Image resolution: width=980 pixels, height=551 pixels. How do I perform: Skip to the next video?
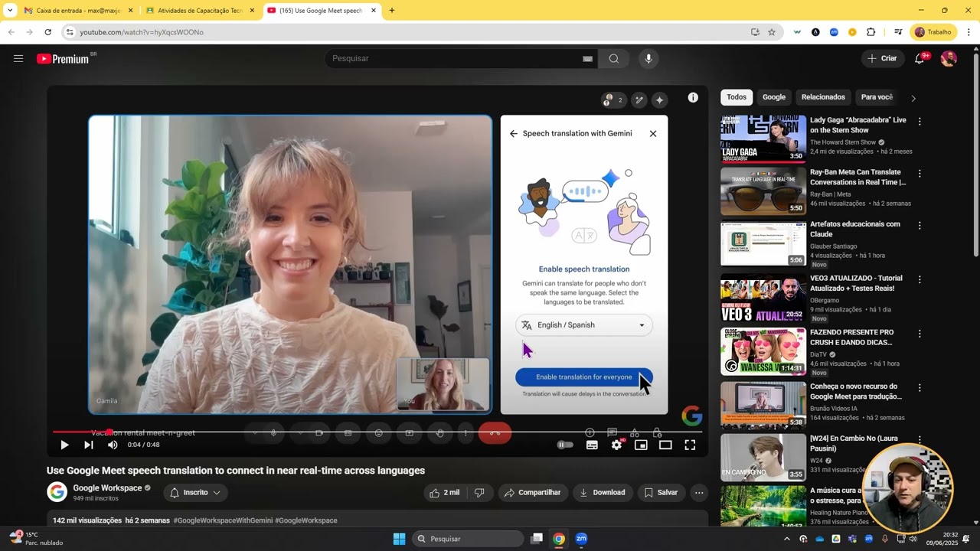89,445
